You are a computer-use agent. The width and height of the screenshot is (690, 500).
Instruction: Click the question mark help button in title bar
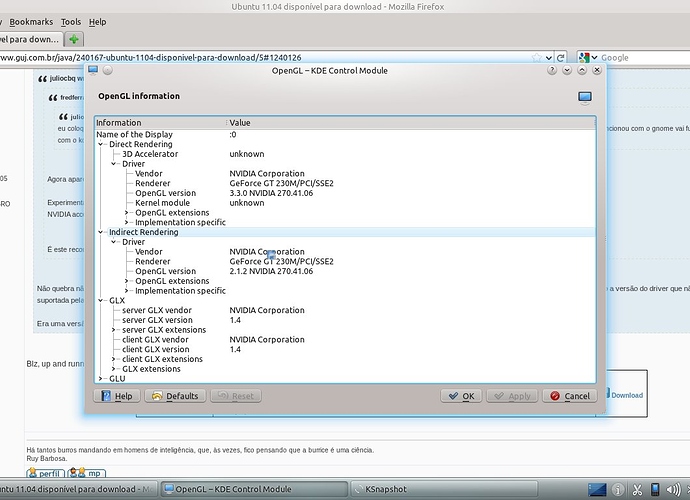(x=552, y=70)
